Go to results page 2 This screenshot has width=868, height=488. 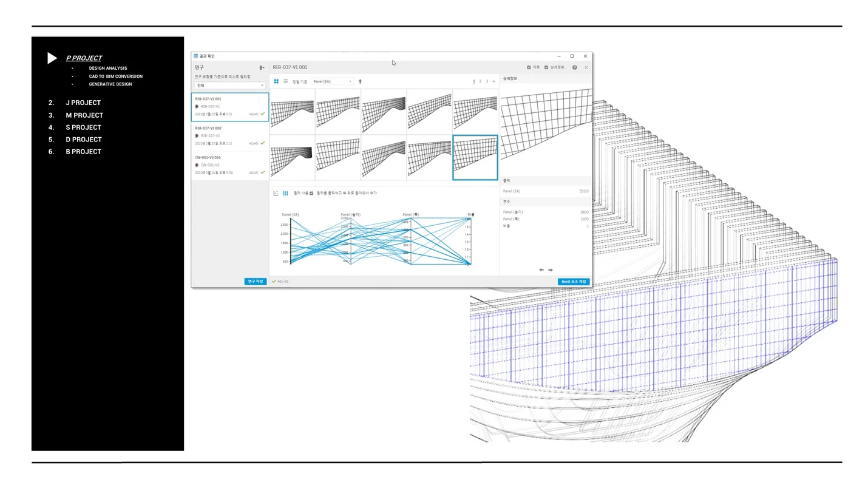tap(480, 81)
